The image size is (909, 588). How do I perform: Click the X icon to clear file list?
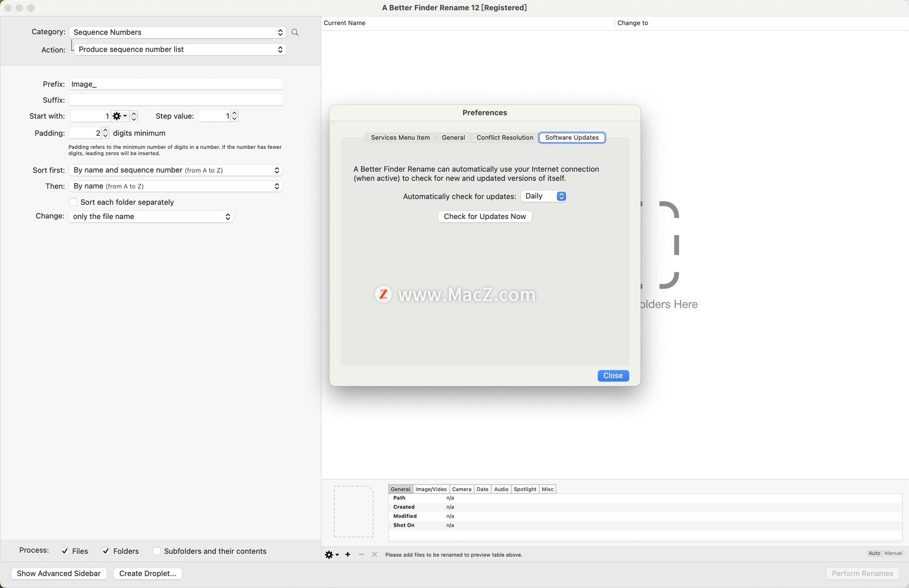tap(374, 554)
